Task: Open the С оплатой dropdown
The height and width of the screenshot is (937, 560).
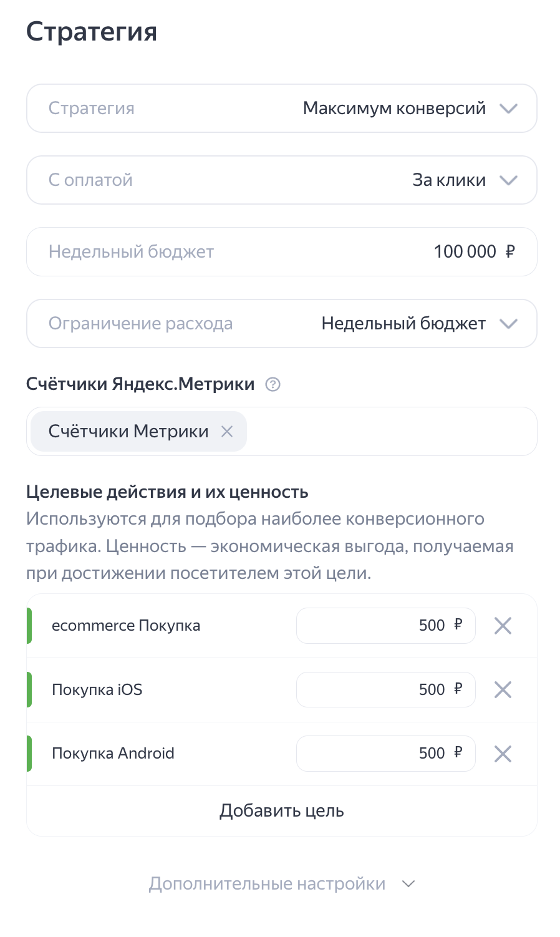Action: coord(281,180)
